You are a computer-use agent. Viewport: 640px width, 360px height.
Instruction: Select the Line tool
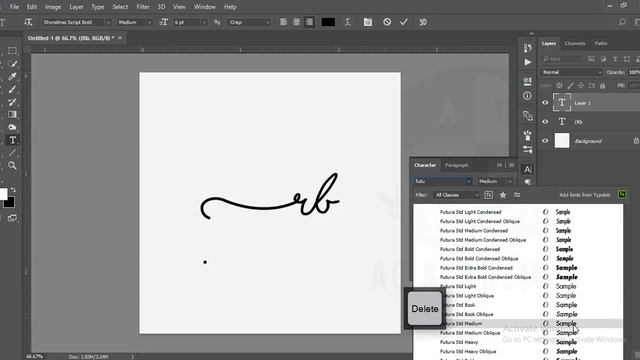12,153
